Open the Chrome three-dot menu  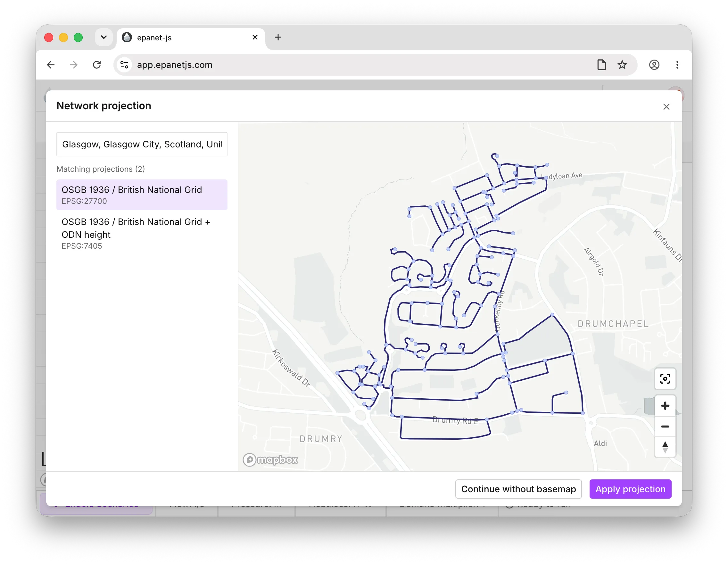click(x=677, y=65)
